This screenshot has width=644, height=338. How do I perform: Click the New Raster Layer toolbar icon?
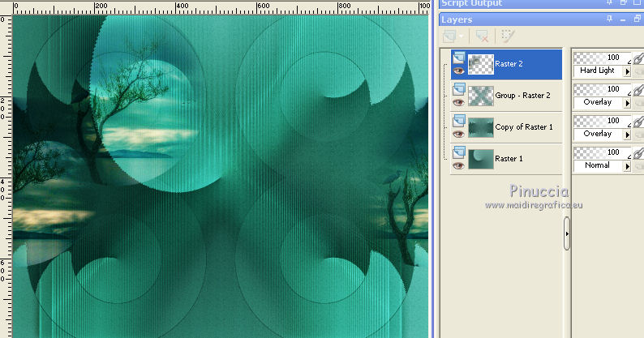(449, 36)
